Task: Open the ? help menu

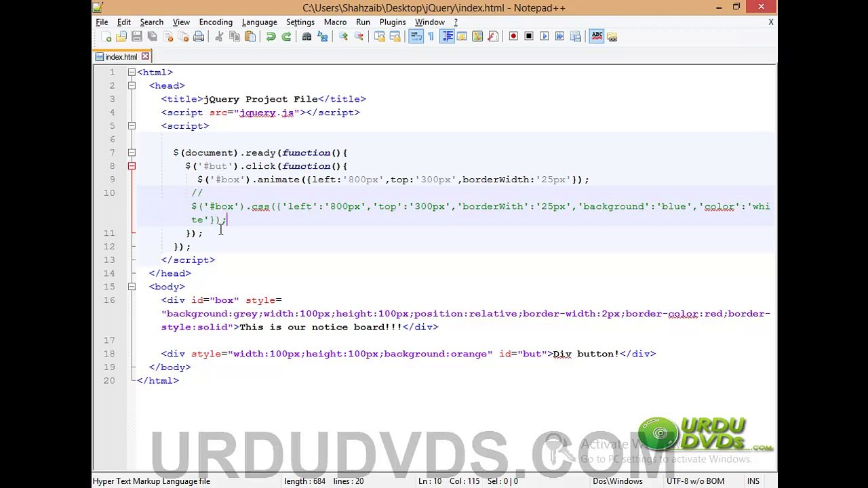Action: click(456, 22)
